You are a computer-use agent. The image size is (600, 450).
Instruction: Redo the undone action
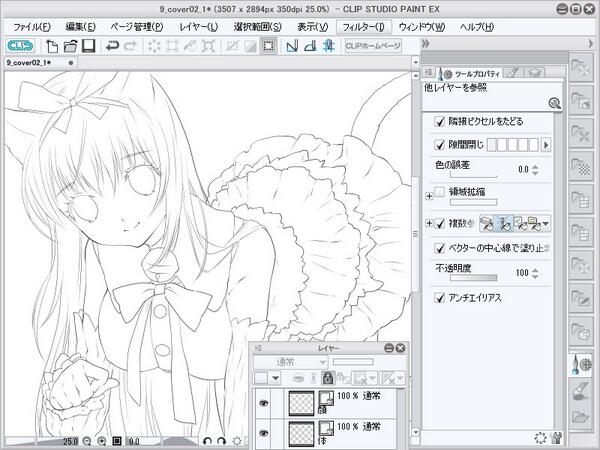click(x=130, y=46)
